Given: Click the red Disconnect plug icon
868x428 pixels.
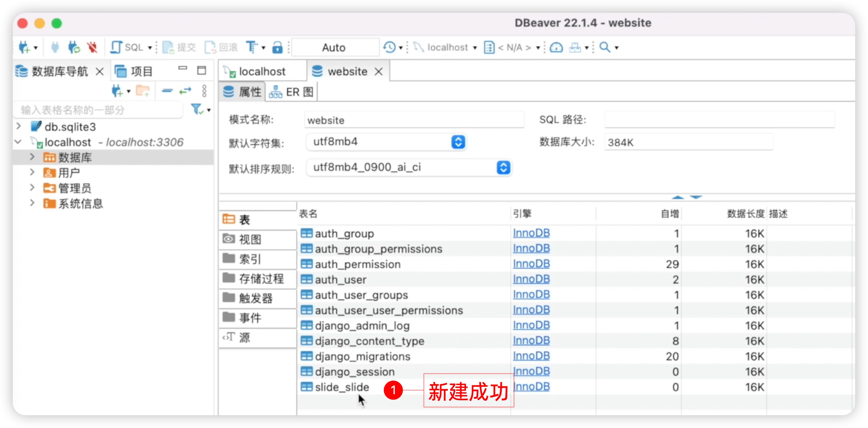Looking at the screenshot, I should click(92, 47).
